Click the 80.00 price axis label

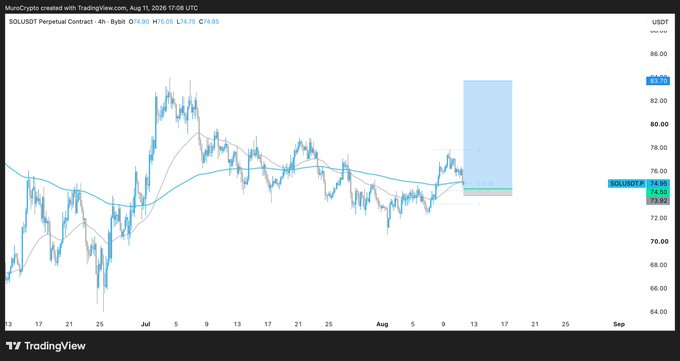tap(659, 124)
